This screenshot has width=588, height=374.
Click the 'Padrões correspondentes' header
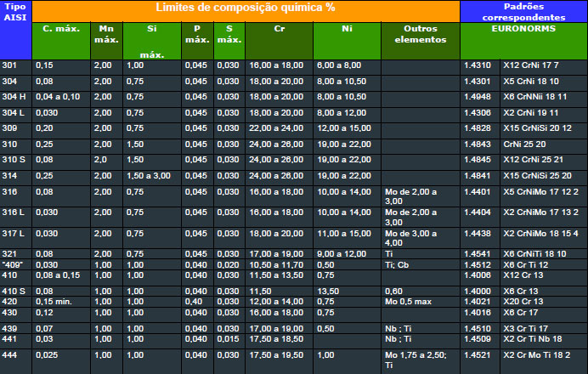point(523,11)
